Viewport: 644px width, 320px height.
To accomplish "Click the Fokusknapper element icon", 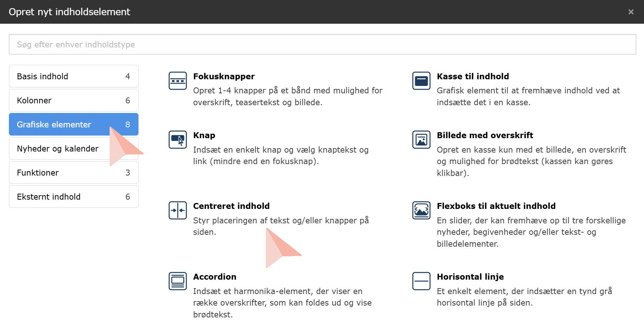I will [x=178, y=81].
